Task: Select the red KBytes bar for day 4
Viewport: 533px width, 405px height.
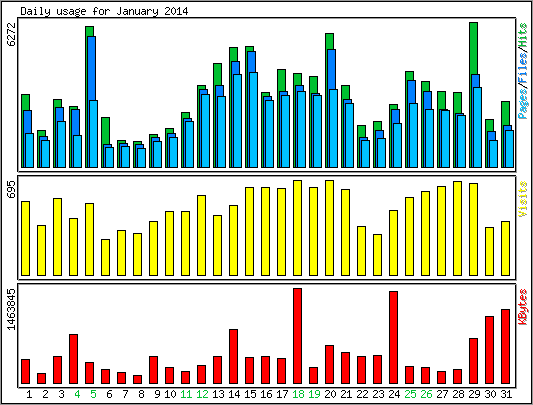Action: (73, 359)
